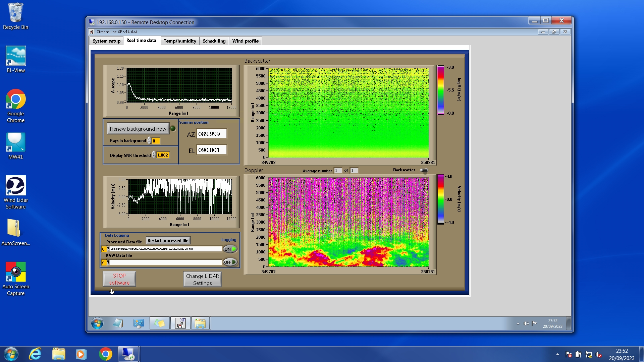Click the Renew background now button
Image resolution: width=644 pixels, height=362 pixels.
(x=138, y=129)
